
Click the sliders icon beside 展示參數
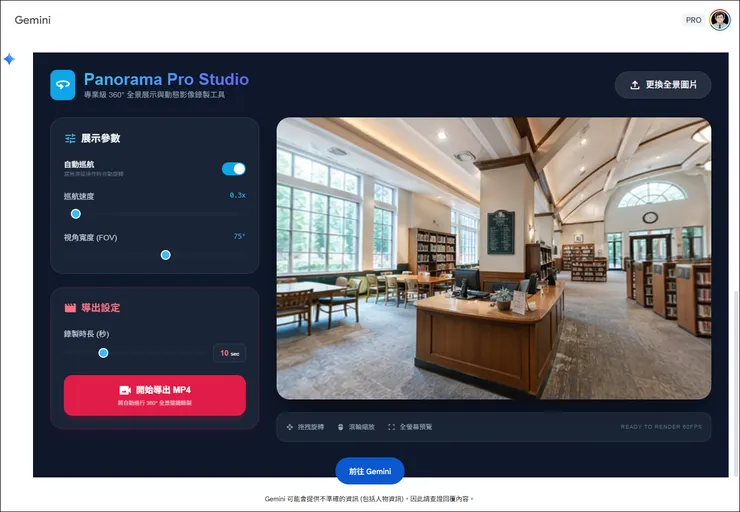[70, 138]
